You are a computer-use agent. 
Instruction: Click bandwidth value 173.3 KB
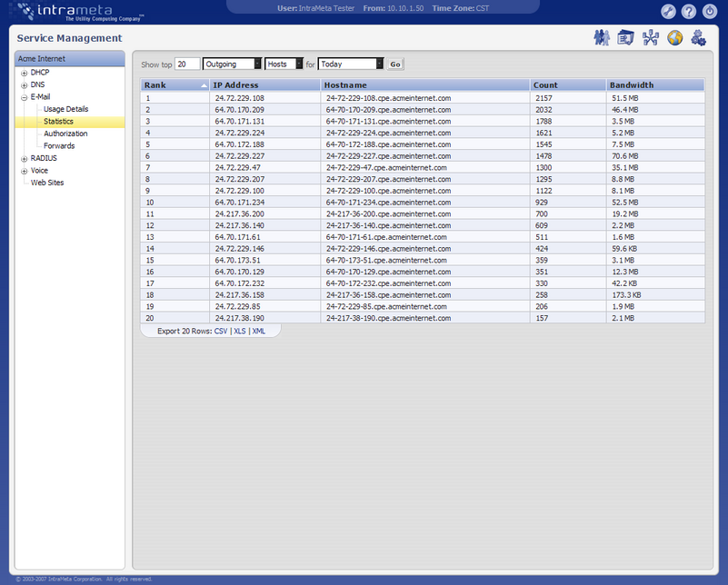click(626, 295)
